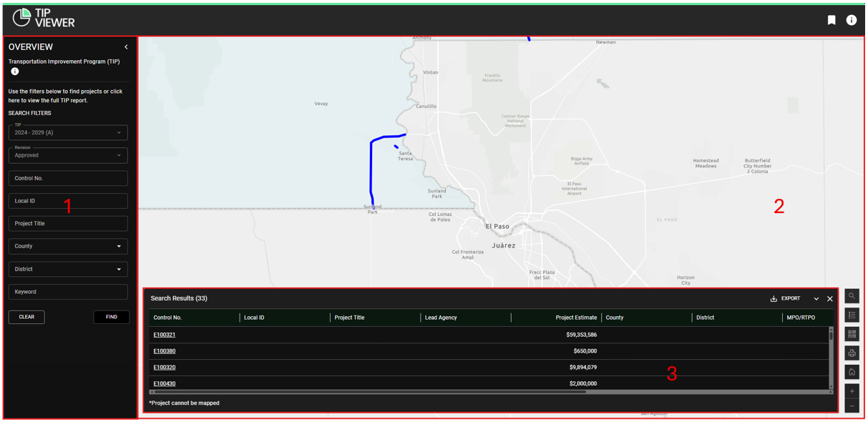This screenshot has height=422, width=868.
Task: Click the Keyword input field
Action: (x=68, y=292)
